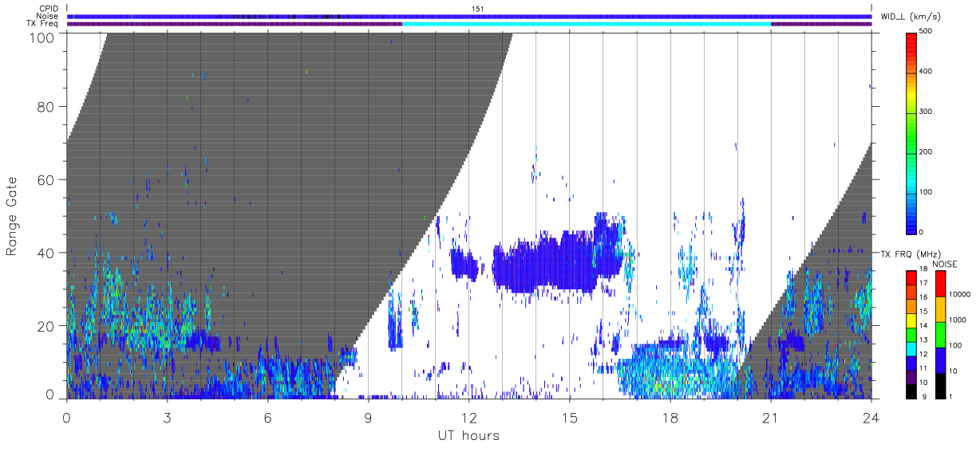Click the '21' label on UT hours axis

771,418
